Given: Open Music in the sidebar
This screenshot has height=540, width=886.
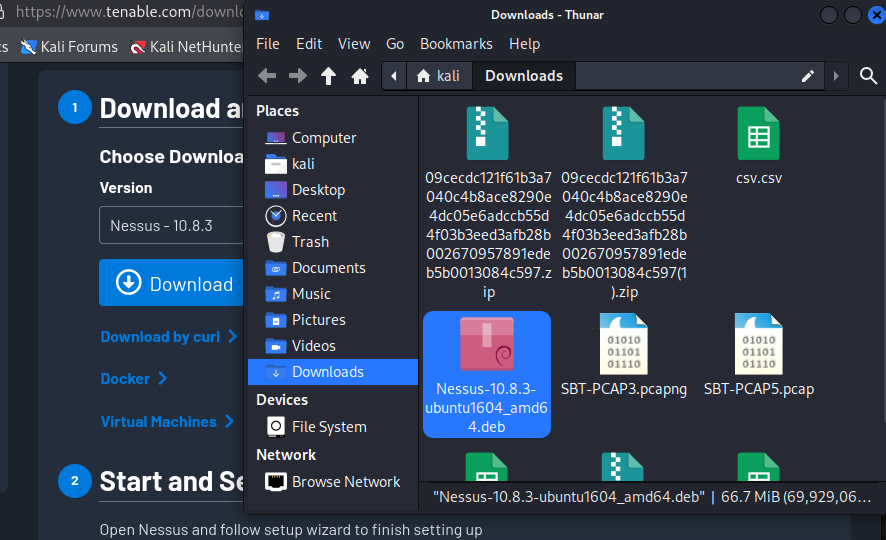Looking at the screenshot, I should point(333,294).
